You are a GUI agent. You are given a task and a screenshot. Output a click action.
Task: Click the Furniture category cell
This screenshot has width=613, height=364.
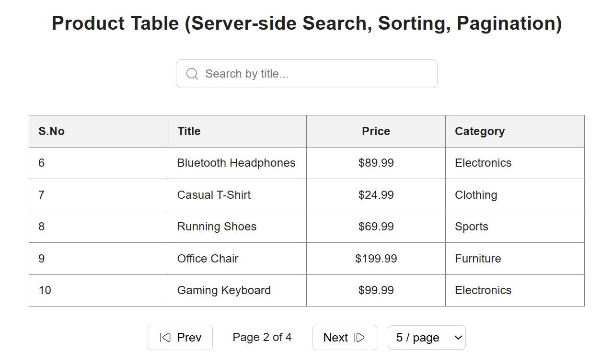point(478,259)
